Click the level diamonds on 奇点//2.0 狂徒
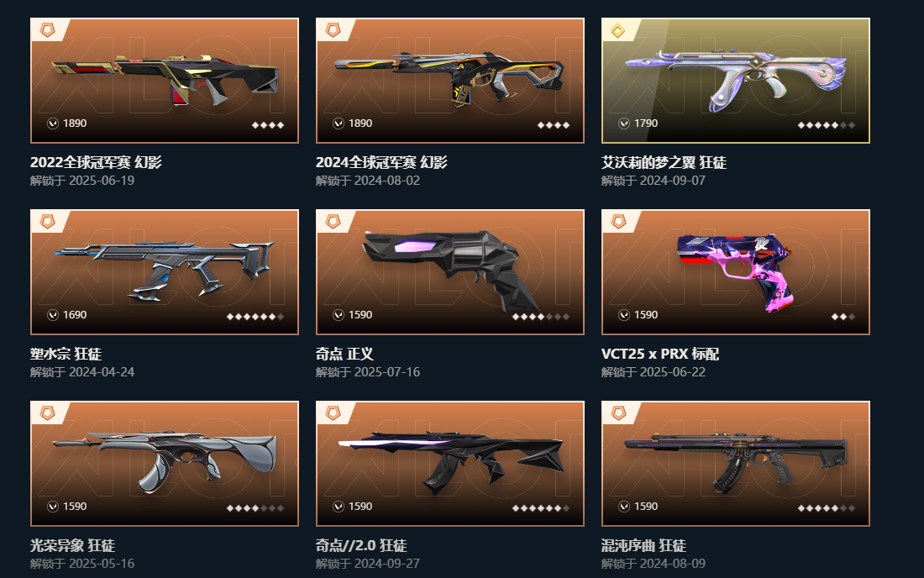The image size is (924, 578). click(541, 508)
